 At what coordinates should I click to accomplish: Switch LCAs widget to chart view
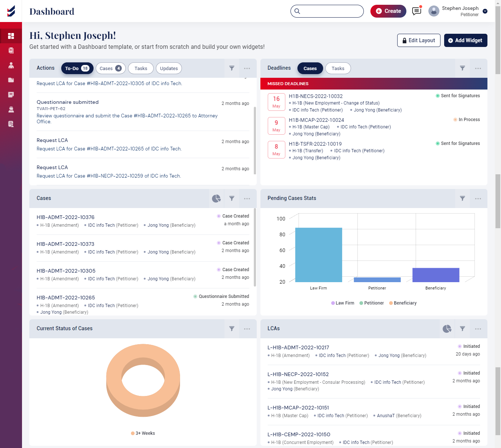pos(447,328)
